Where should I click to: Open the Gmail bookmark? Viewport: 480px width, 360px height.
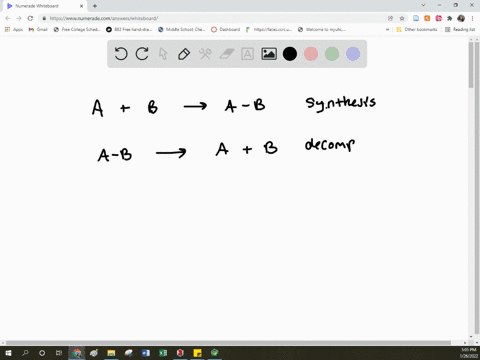pyautogui.click(x=38, y=30)
